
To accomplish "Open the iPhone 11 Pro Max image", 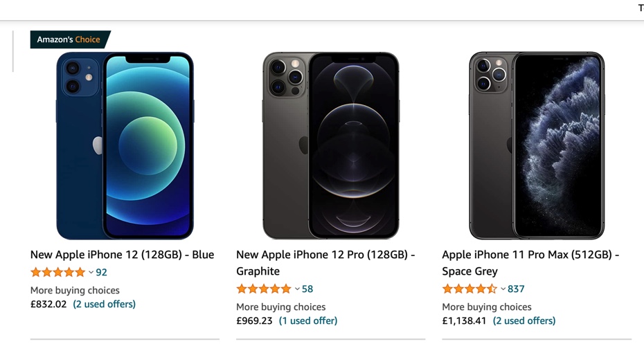I will tap(537, 145).
